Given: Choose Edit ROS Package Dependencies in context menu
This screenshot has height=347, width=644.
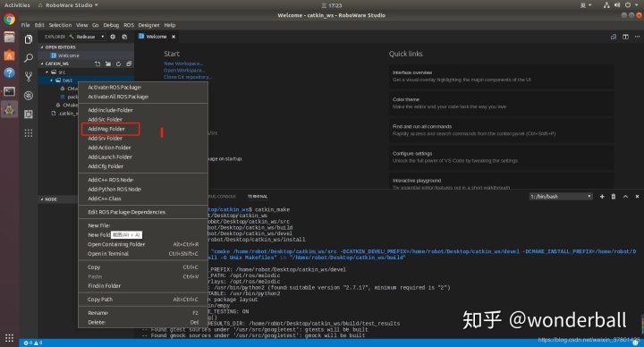Looking at the screenshot, I should (143, 212).
